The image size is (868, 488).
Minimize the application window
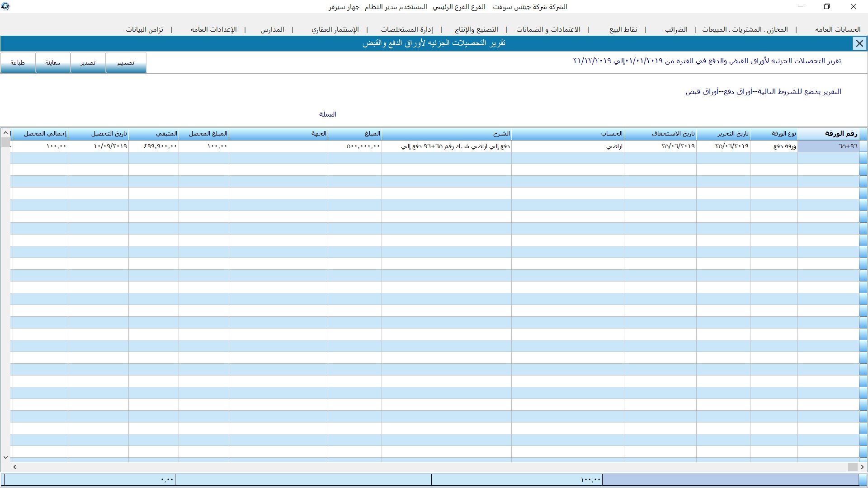(801, 6)
